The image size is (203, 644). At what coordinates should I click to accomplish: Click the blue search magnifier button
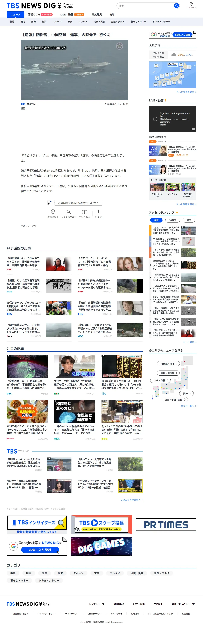click(176, 6)
